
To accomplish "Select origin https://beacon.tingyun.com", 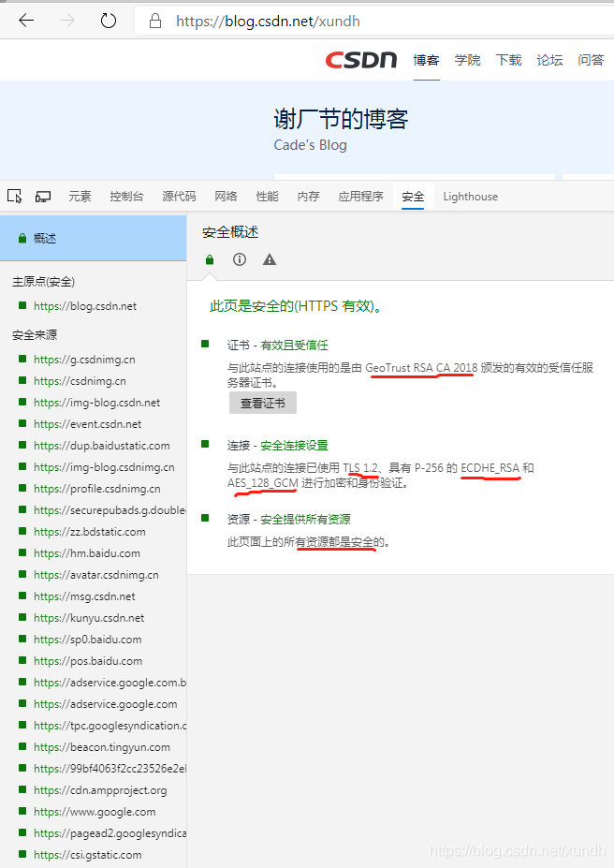I will click(x=102, y=747).
